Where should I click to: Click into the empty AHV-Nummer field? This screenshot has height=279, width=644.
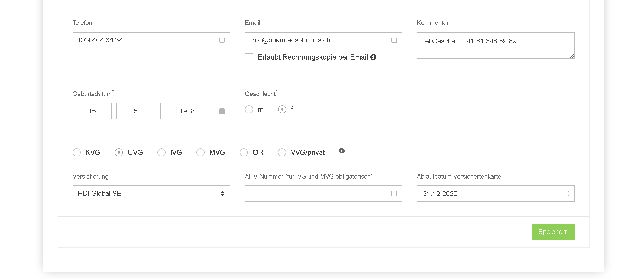316,194
